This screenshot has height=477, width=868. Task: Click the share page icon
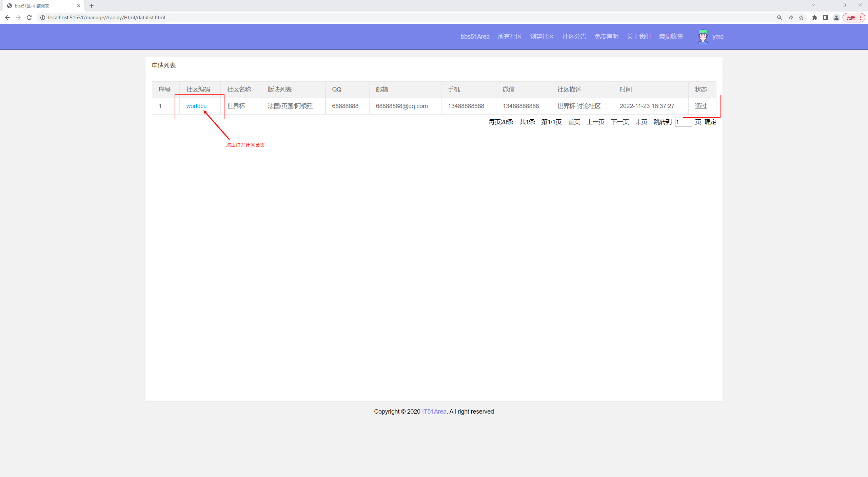click(790, 18)
